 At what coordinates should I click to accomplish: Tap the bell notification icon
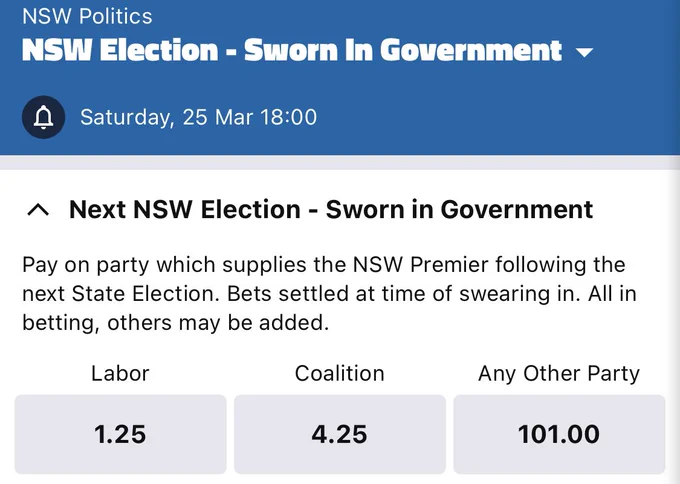[x=43, y=117]
